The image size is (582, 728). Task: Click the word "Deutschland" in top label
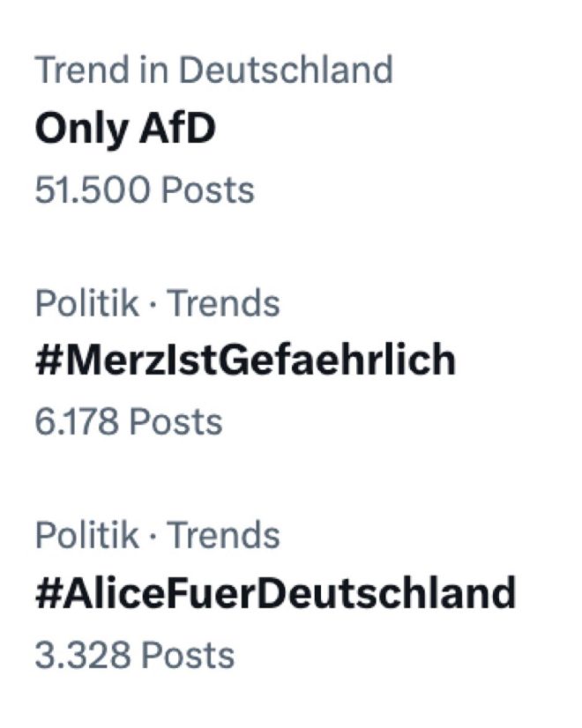(286, 70)
